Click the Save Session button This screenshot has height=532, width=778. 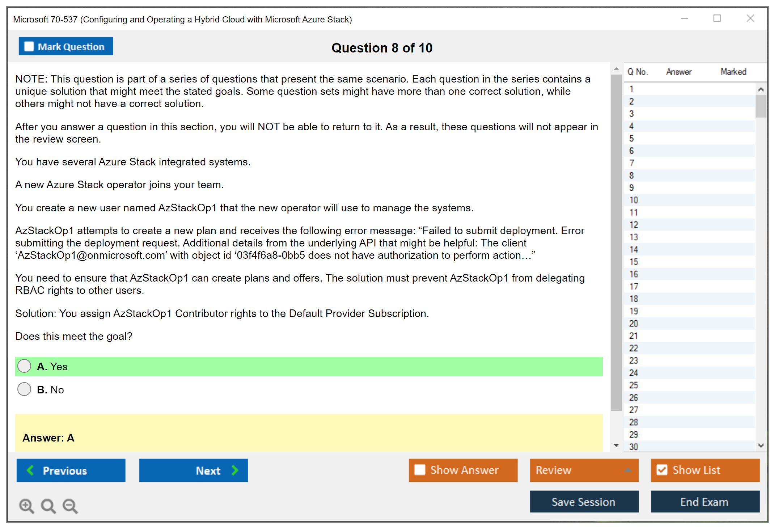pos(584,502)
